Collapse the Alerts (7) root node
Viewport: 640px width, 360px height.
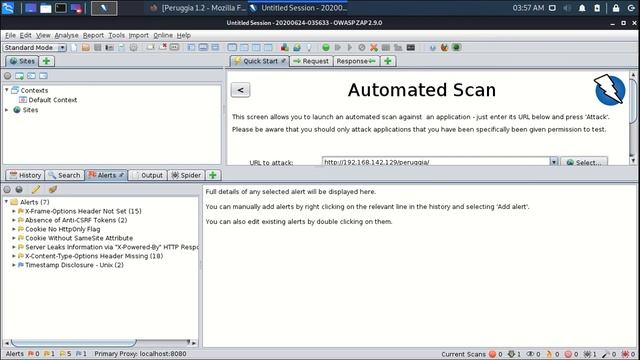7,202
